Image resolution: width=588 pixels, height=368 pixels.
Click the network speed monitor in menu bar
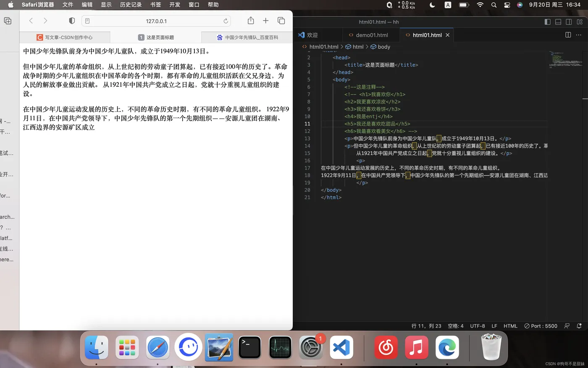pyautogui.click(x=406, y=5)
